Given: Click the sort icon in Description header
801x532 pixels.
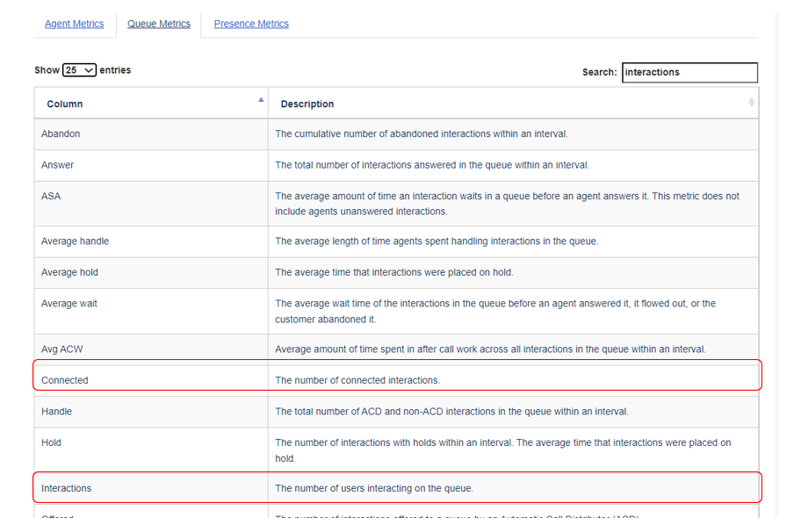Looking at the screenshot, I should click(751, 103).
